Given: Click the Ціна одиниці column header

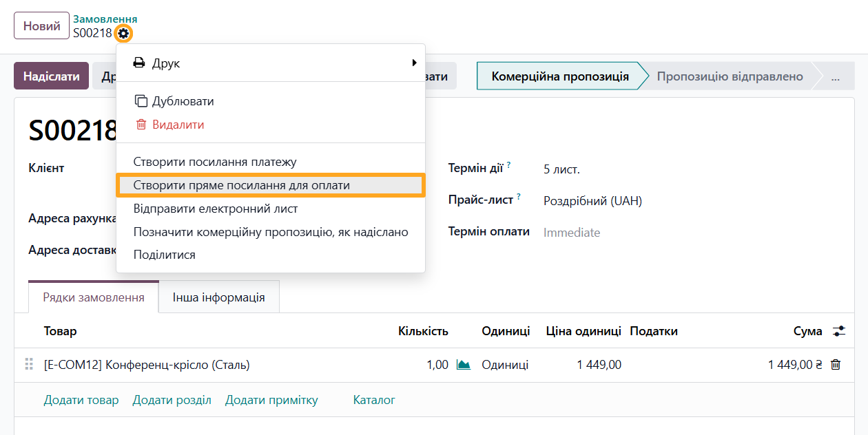Looking at the screenshot, I should coord(583,331).
